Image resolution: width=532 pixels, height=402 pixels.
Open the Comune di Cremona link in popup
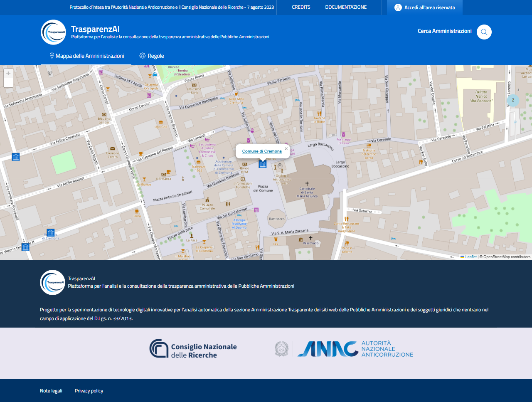point(262,151)
